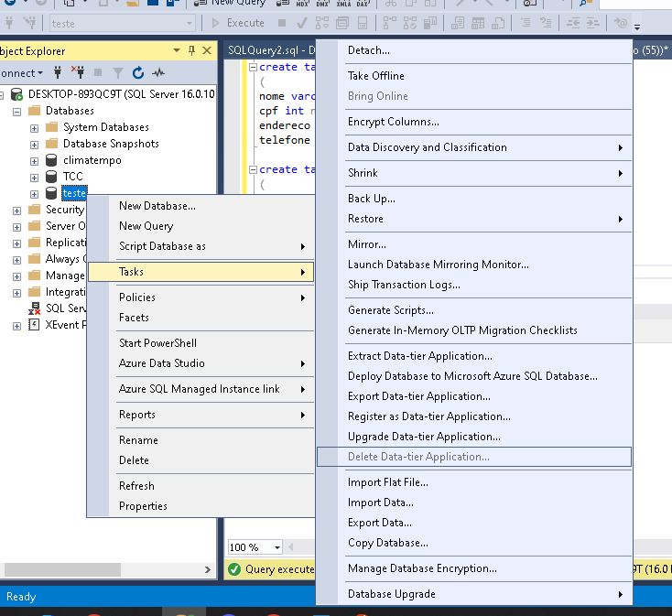Click the Filter funnel icon in Object Explorer

[x=117, y=73]
